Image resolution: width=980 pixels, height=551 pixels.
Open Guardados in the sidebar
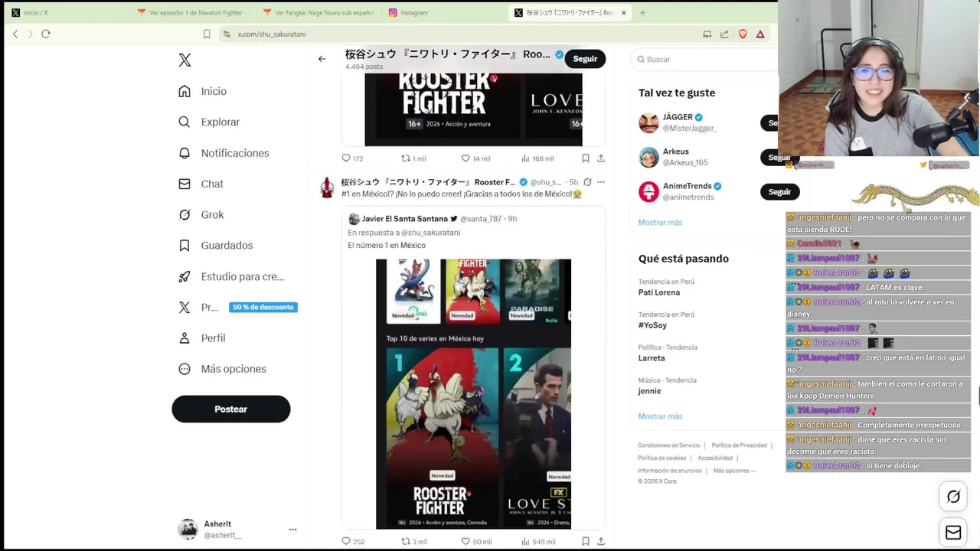(215, 245)
